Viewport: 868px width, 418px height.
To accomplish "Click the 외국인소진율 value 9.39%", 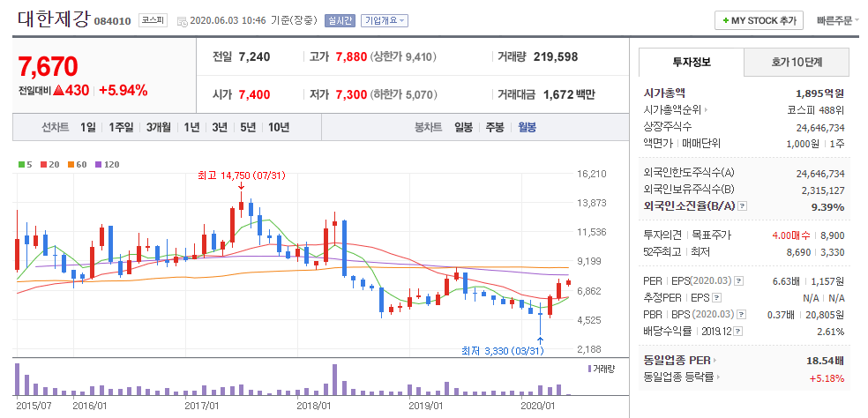I will (x=828, y=206).
